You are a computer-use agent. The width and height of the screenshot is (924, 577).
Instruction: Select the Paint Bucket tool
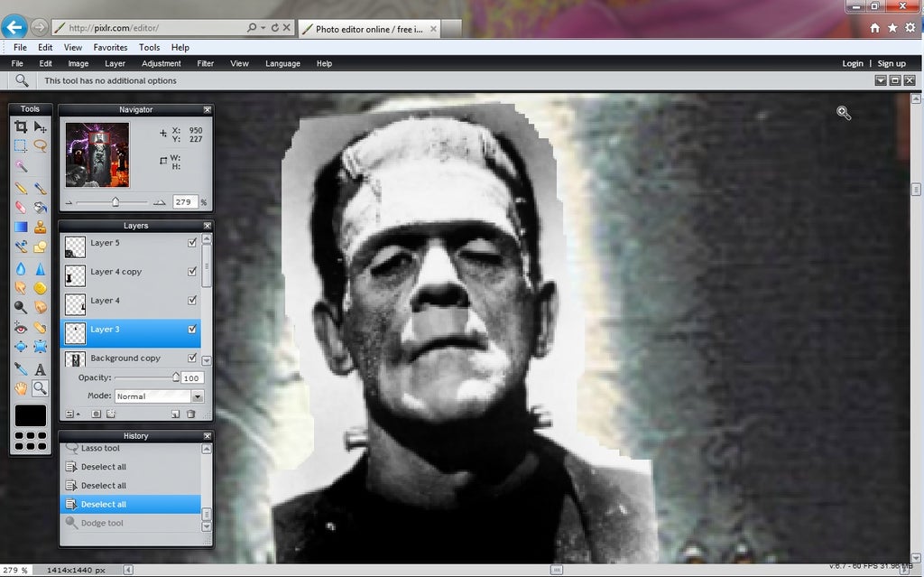40,207
